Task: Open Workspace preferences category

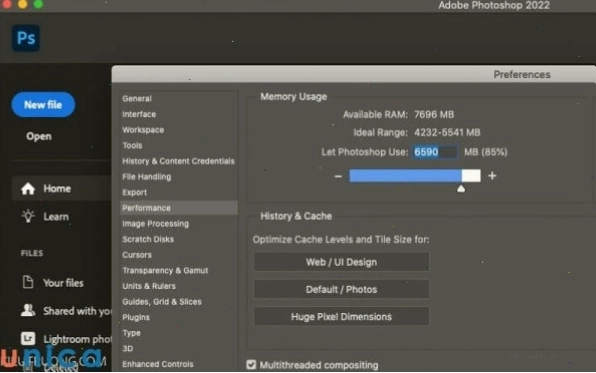Action: click(x=143, y=130)
